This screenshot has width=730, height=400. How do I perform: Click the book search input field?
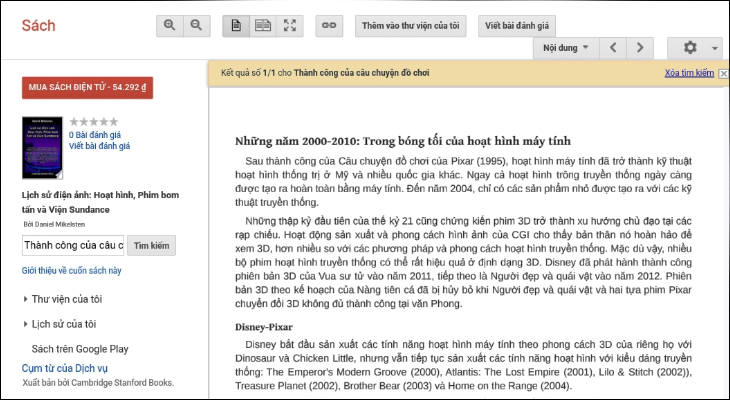coord(73,245)
